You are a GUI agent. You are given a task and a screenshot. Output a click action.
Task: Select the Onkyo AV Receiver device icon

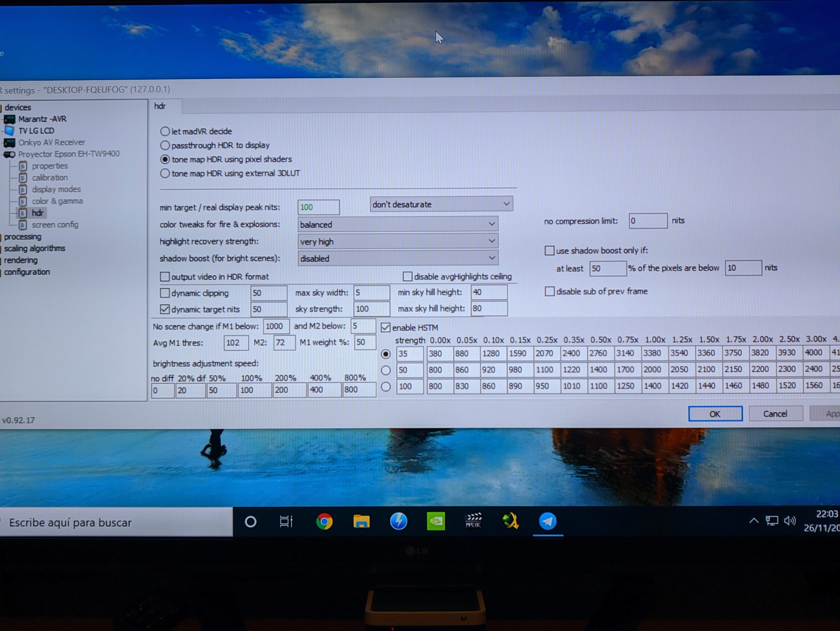(x=10, y=143)
